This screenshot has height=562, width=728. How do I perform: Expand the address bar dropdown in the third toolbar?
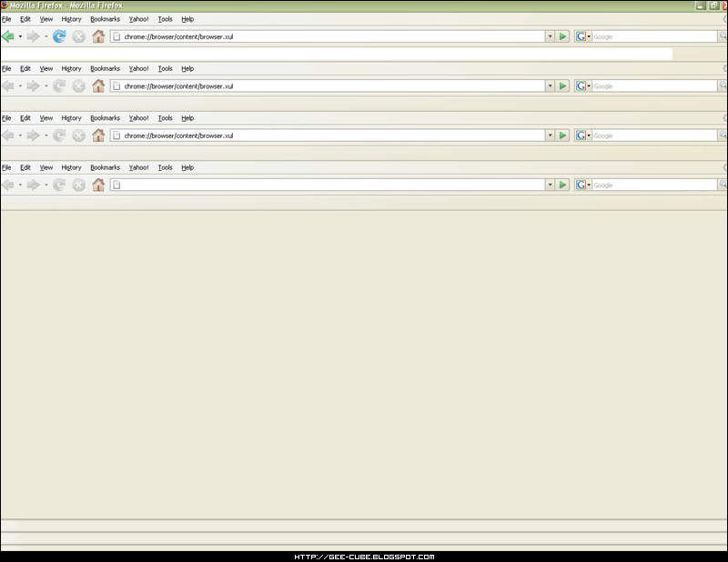tap(551, 135)
